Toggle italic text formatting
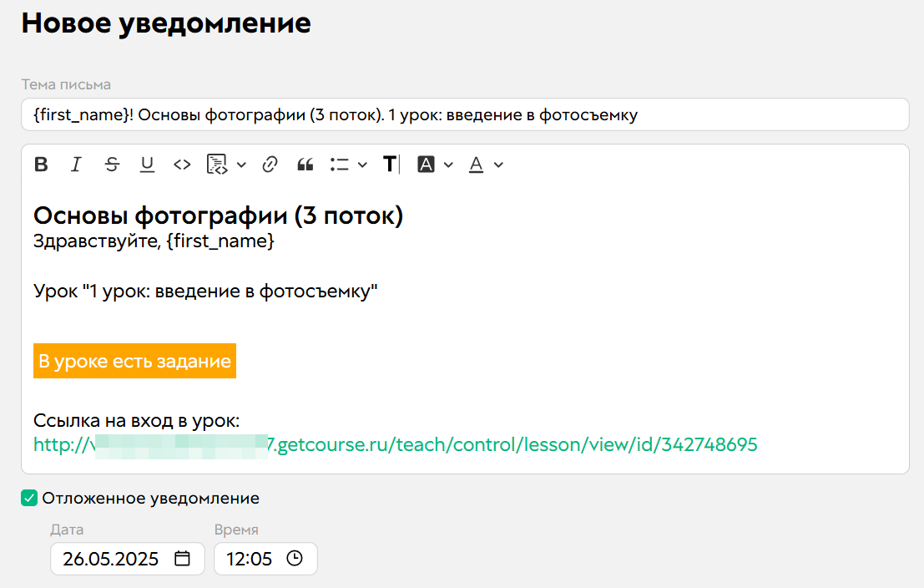The image size is (924, 588). 76,165
